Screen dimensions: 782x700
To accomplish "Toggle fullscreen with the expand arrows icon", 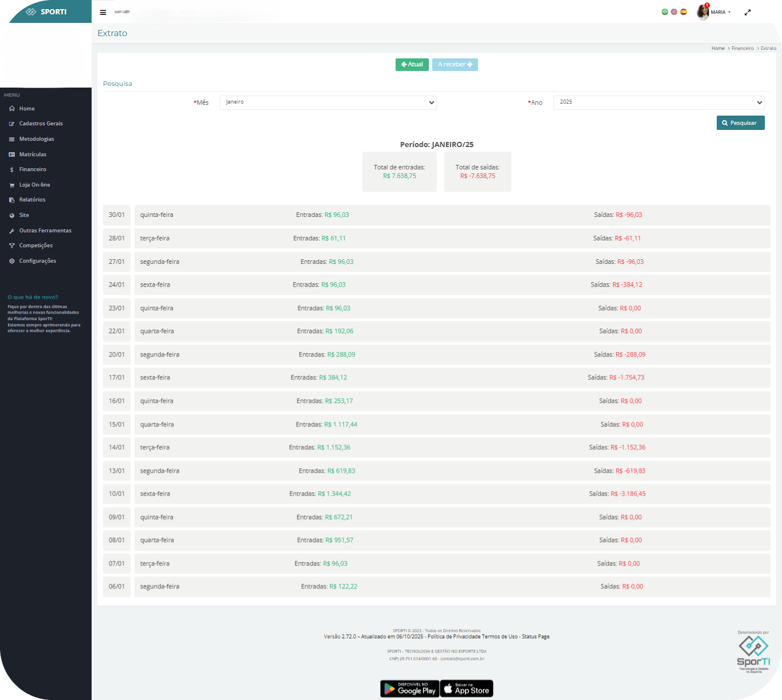I will pos(747,13).
